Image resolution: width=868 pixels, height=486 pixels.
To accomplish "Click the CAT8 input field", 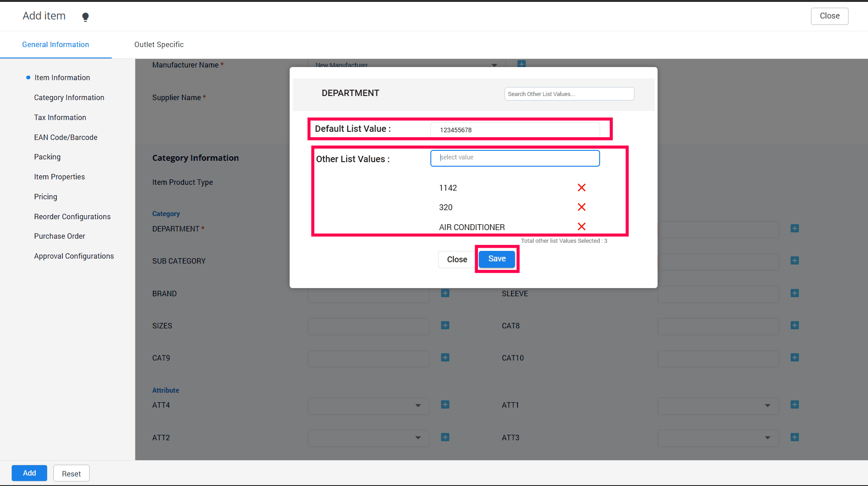I will [718, 327].
